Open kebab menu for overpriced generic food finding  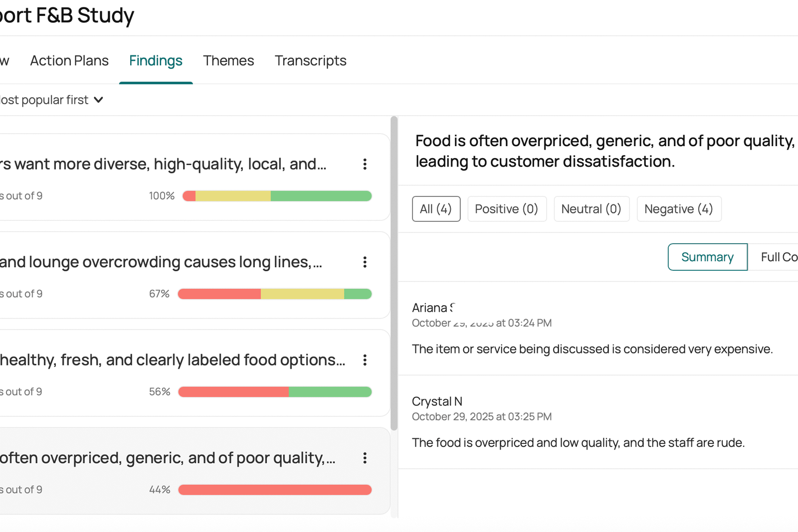tap(365, 458)
